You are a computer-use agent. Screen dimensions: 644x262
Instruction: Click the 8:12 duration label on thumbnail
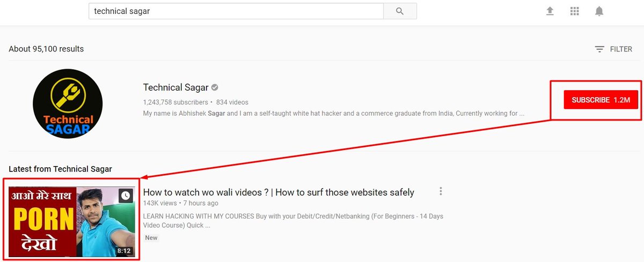point(123,250)
